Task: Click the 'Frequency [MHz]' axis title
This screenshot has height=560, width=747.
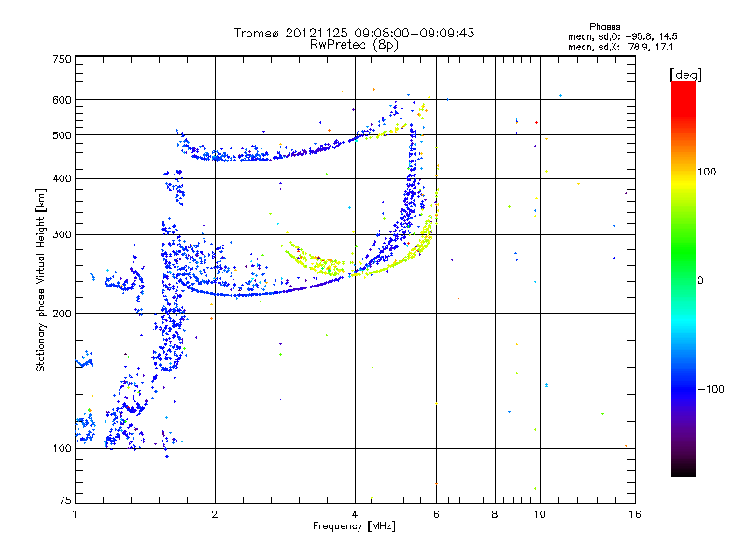Action: (x=354, y=526)
